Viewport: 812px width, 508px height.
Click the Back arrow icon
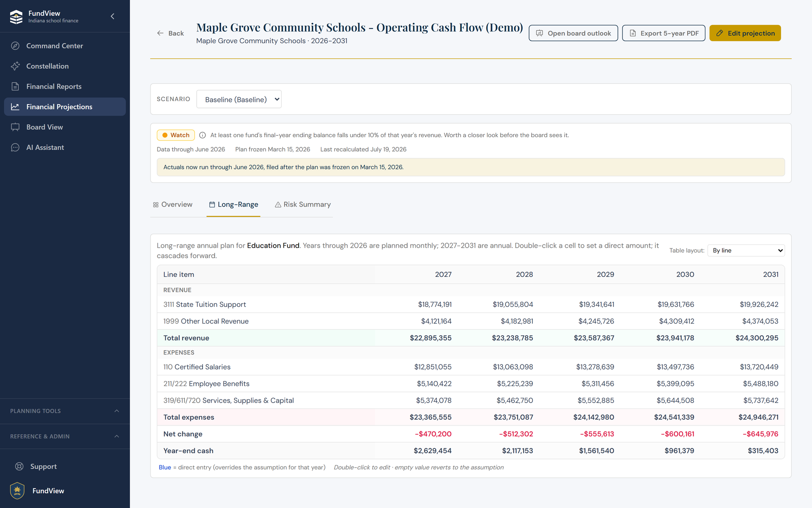click(x=160, y=33)
